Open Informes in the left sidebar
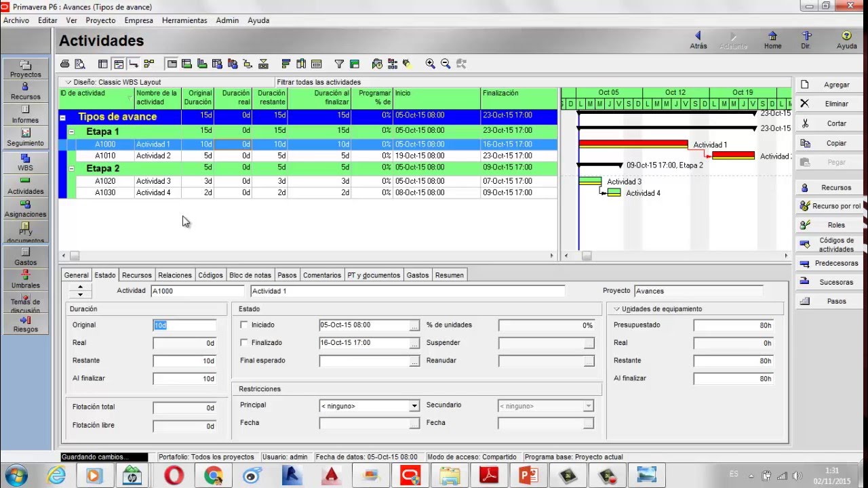Screen dimensions: 868x488 click(x=26, y=115)
